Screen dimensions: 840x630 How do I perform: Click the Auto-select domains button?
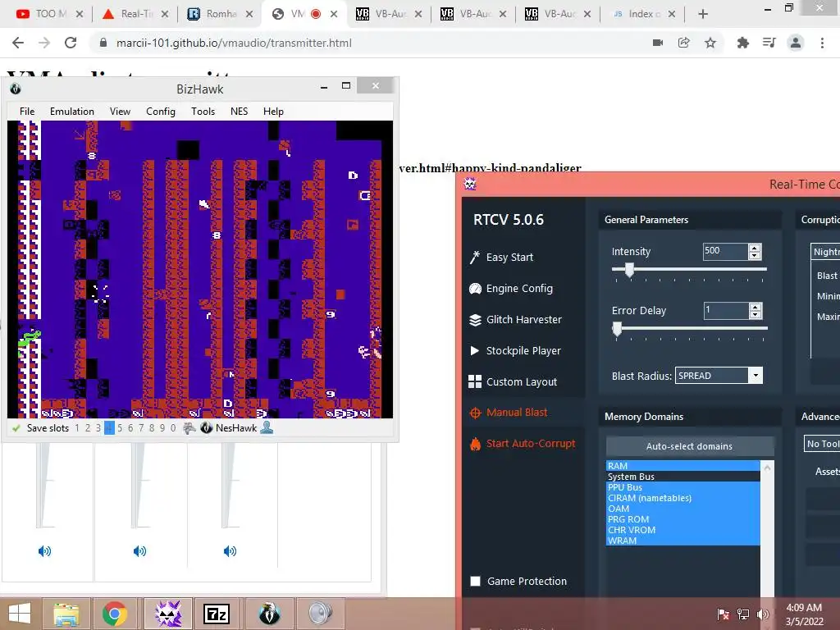tap(689, 446)
